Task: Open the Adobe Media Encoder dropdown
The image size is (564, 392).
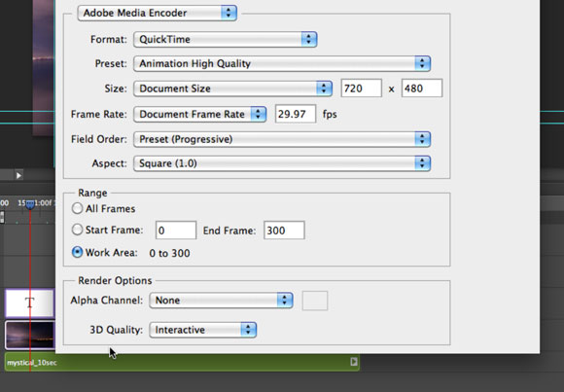Action: pyautogui.click(x=157, y=13)
